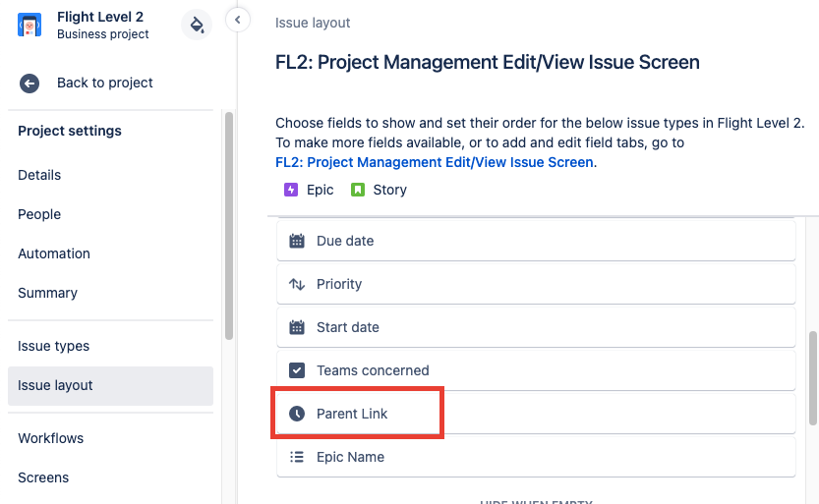819x504 pixels.
Task: Click the Flight Level 2 project avatar
Action: (x=29, y=25)
